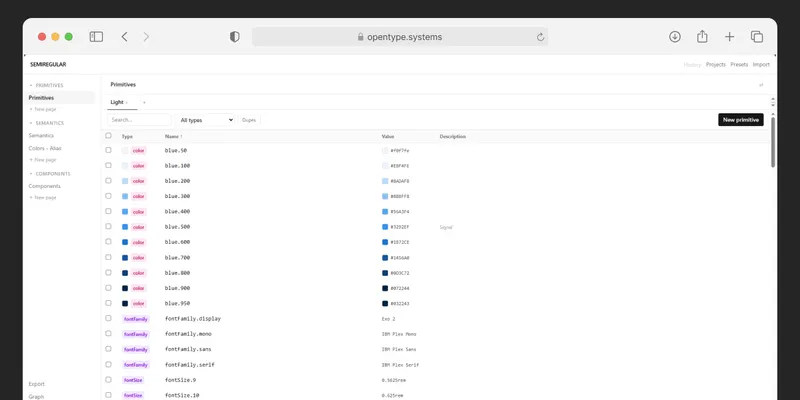Collapse the SEMANTICS sidebar section
Image resolution: width=800 pixels, height=400 pixels.
pyautogui.click(x=46, y=123)
